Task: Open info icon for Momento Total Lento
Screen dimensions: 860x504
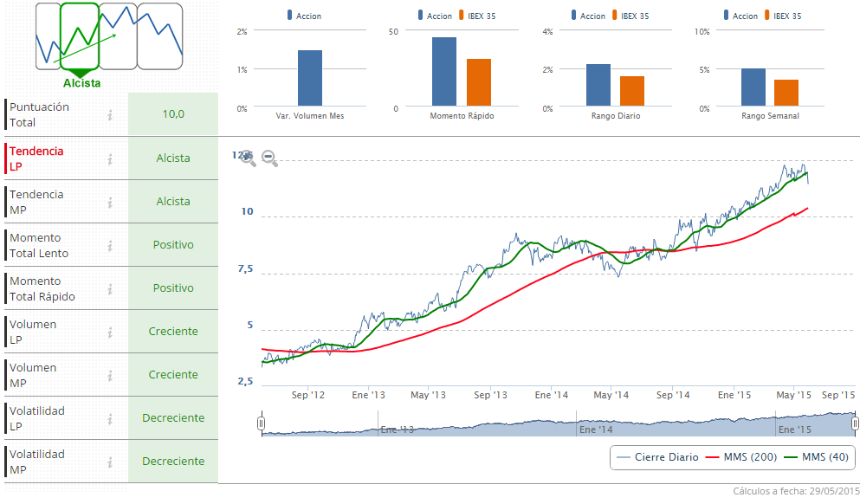Action: 110,245
